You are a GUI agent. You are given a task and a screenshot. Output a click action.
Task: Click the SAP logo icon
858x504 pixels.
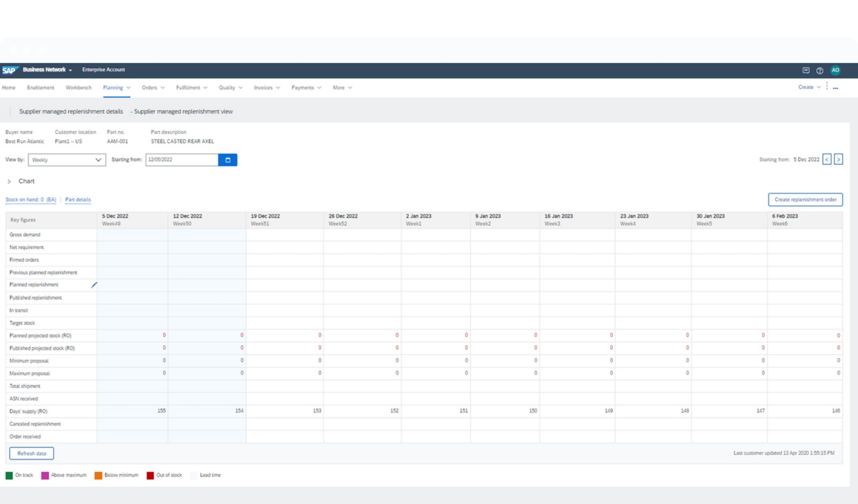pos(9,70)
